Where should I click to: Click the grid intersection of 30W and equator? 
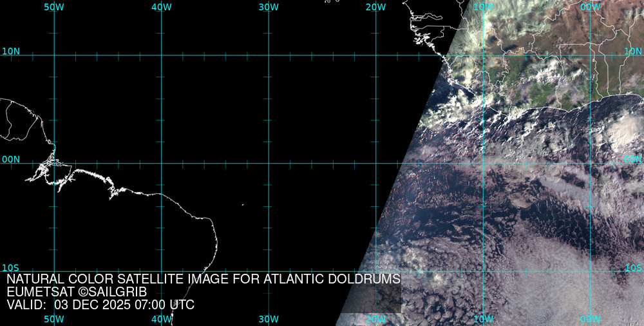tap(269, 163)
